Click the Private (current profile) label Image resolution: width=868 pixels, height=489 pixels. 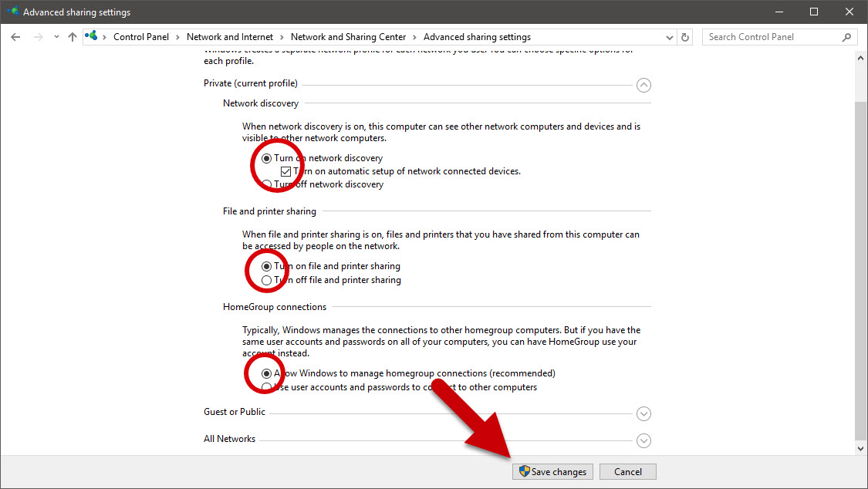pyautogui.click(x=251, y=83)
